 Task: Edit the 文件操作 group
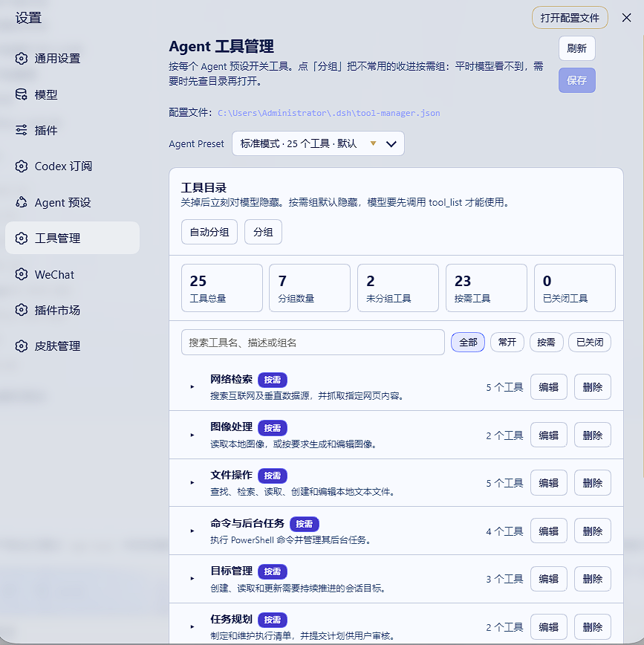549,482
